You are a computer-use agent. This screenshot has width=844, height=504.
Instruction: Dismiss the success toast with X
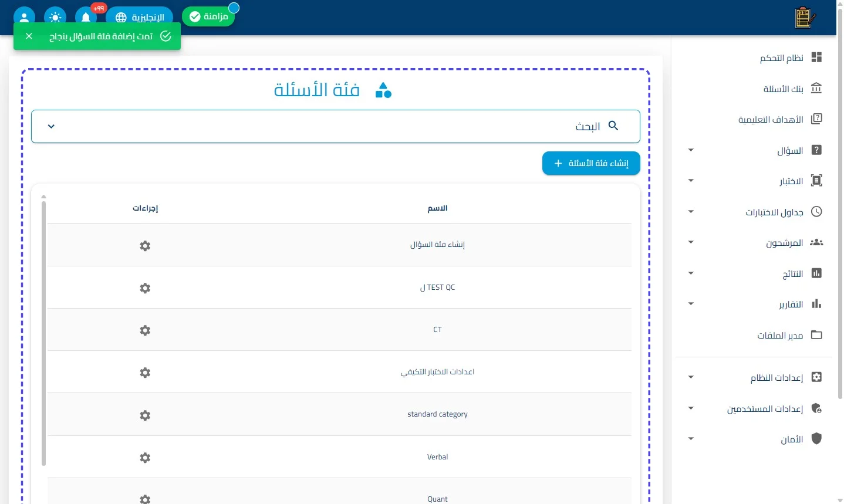[x=29, y=36]
